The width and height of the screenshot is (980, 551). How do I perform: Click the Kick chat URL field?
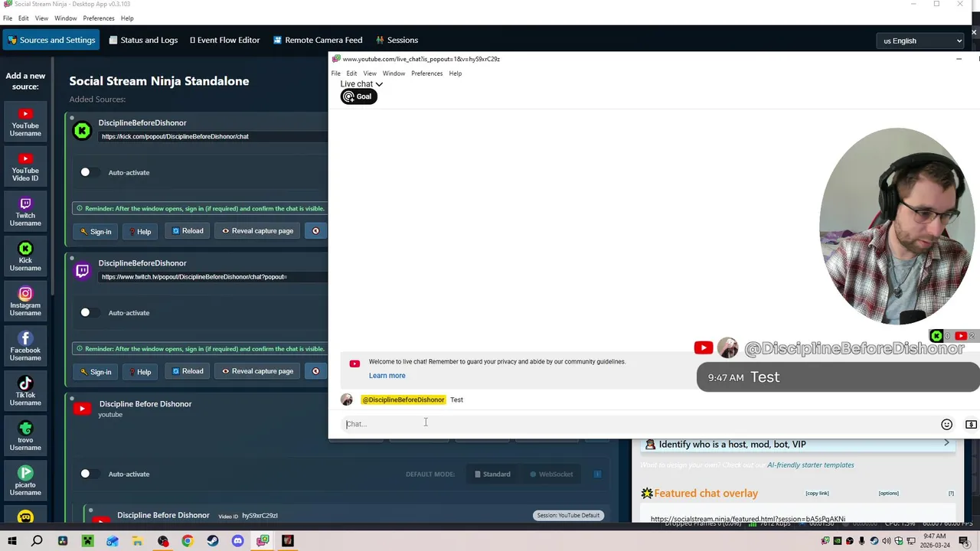pos(213,136)
